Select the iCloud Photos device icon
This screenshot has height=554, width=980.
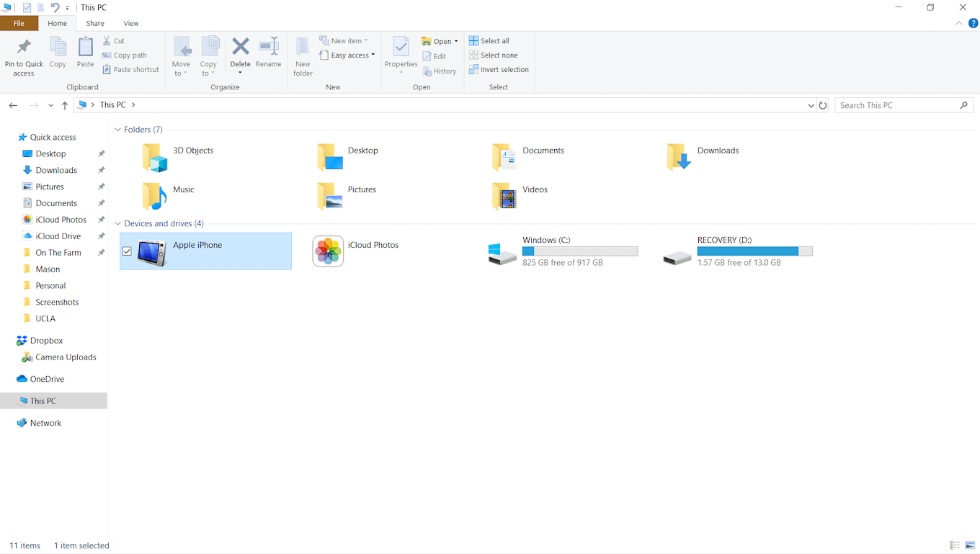coord(328,251)
